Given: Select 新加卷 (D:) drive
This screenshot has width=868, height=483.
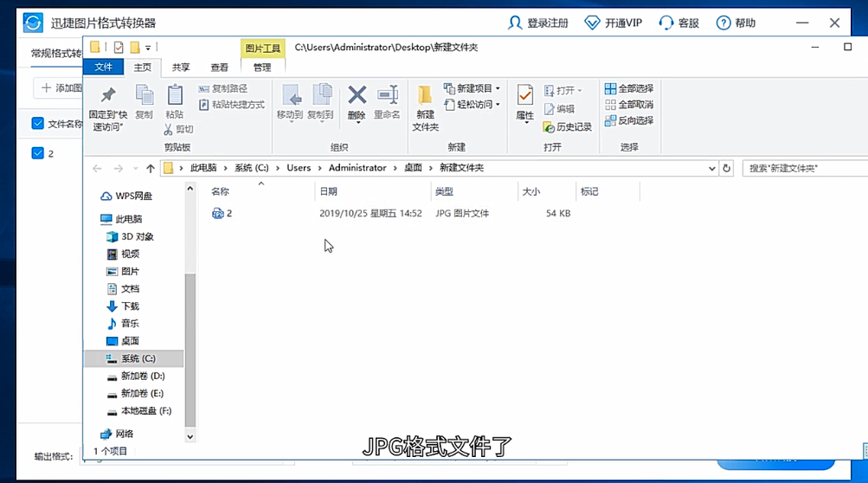Looking at the screenshot, I should point(136,376).
